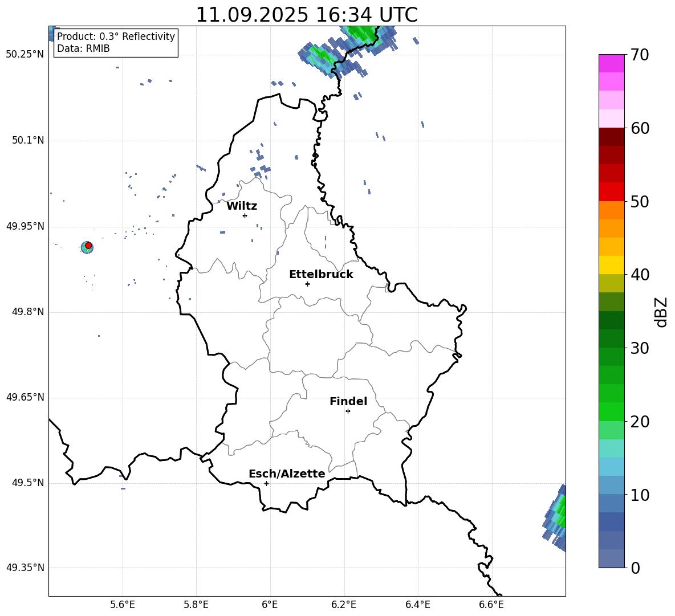Click the Ettelbruck station cross marker
This screenshot has width=675, height=616.
[x=307, y=284]
